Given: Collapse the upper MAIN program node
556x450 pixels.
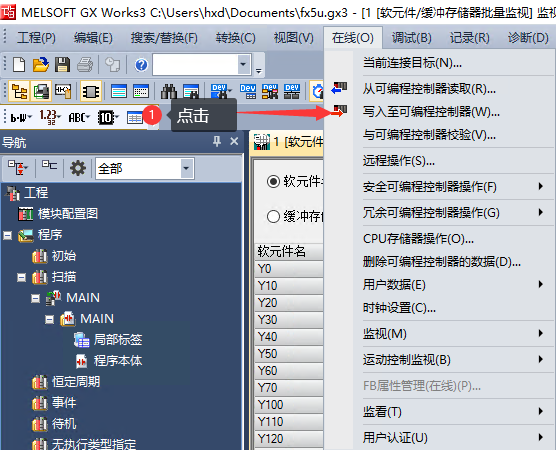Looking at the screenshot, I should click(35, 298).
